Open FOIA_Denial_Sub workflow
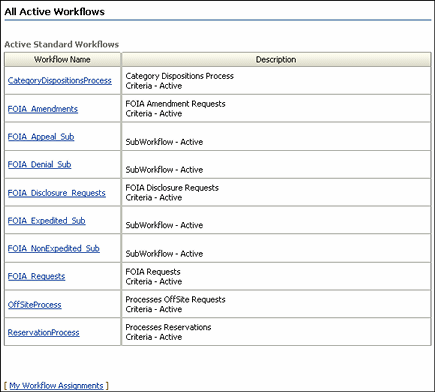Viewport: 435px width, 392px height. pos(39,165)
